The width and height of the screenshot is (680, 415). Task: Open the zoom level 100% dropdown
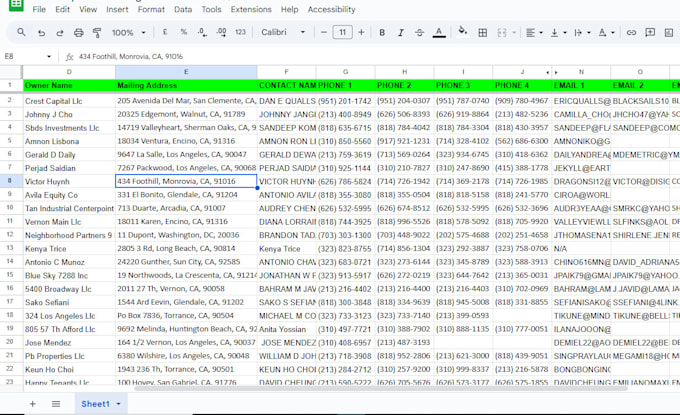point(129,33)
